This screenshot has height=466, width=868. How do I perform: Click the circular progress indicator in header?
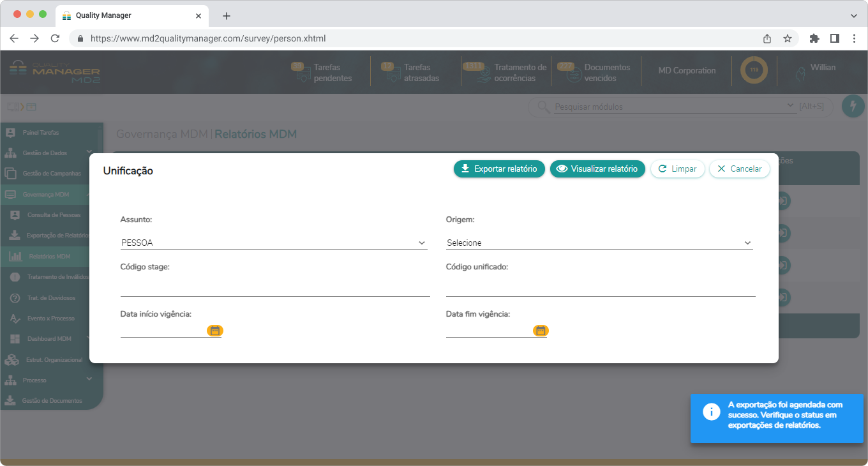pos(754,70)
